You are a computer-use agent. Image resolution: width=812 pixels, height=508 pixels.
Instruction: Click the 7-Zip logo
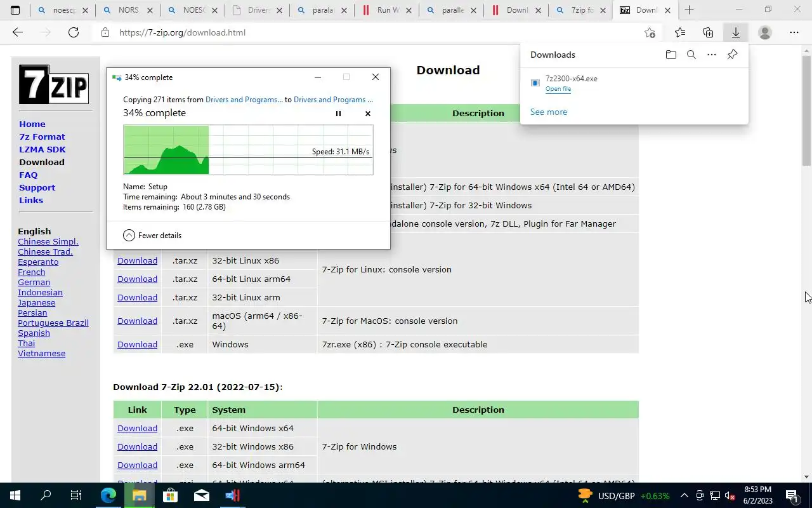click(x=53, y=84)
